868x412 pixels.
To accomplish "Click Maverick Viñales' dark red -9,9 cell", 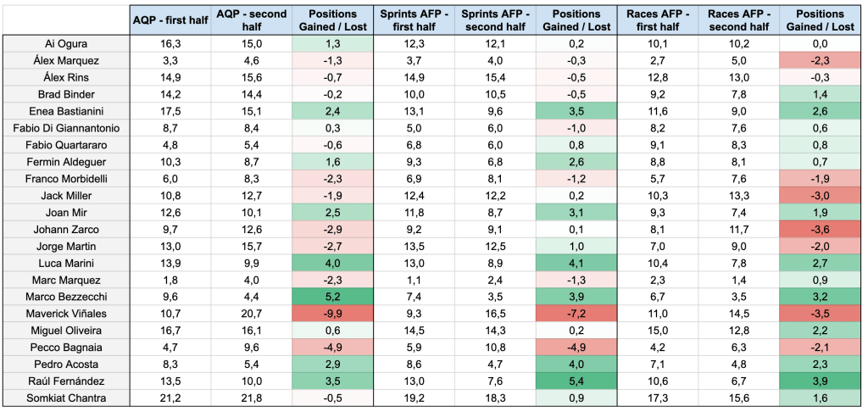I will pos(333,313).
